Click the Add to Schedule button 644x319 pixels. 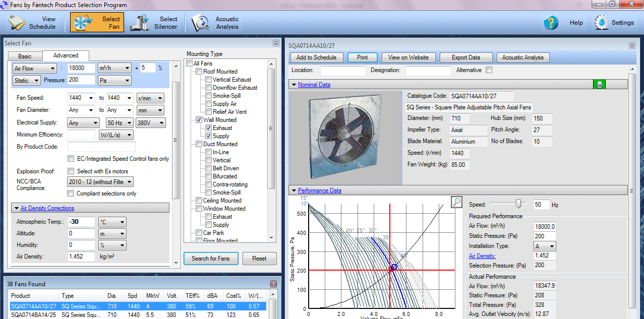tap(316, 57)
